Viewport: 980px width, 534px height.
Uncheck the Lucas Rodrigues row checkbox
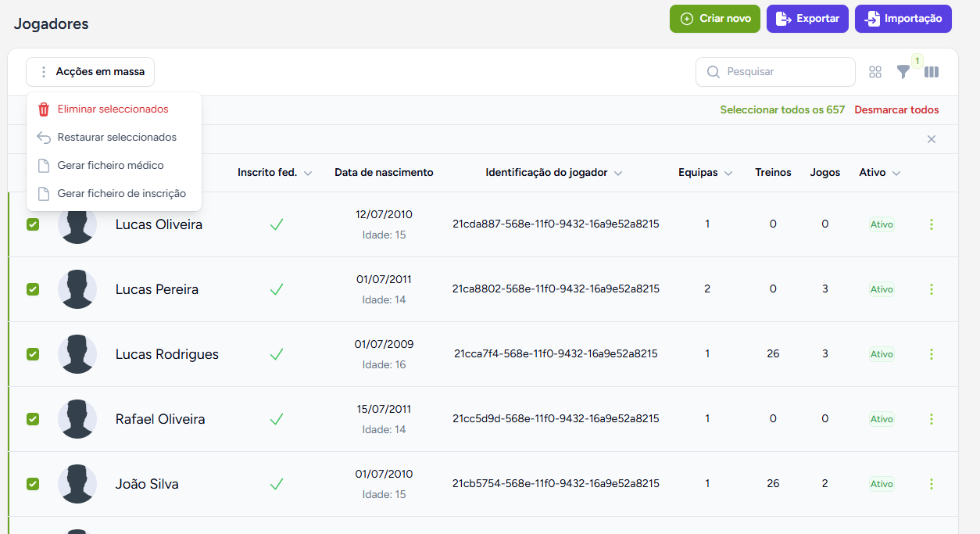click(x=33, y=354)
